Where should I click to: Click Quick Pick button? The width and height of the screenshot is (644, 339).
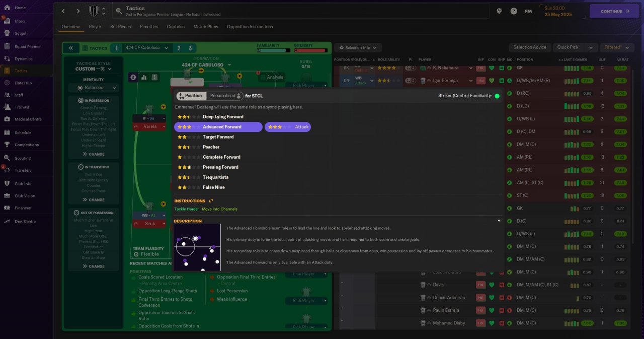(568, 47)
